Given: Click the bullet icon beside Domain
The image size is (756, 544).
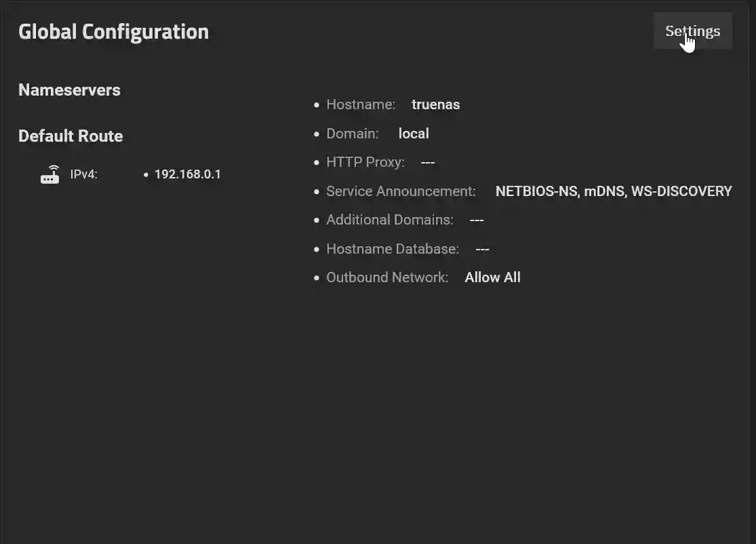Looking at the screenshot, I should [x=316, y=134].
